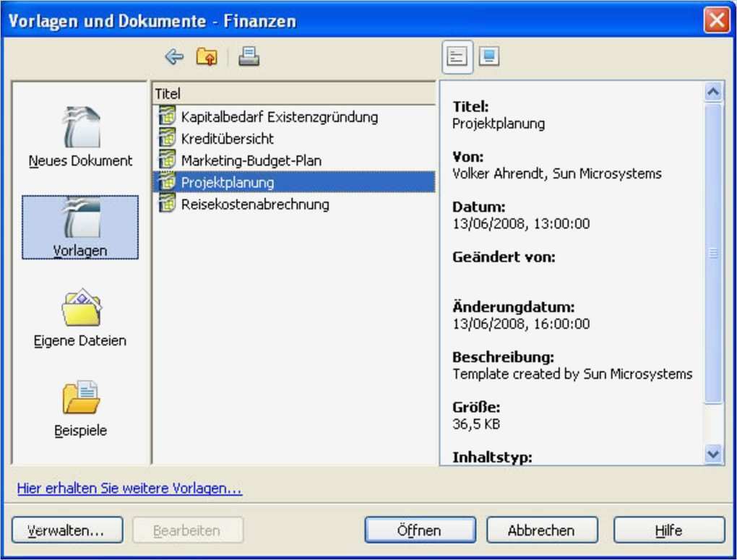Click the Abbrechen button
Viewport: 737px width, 560px height.
pyautogui.click(x=541, y=530)
